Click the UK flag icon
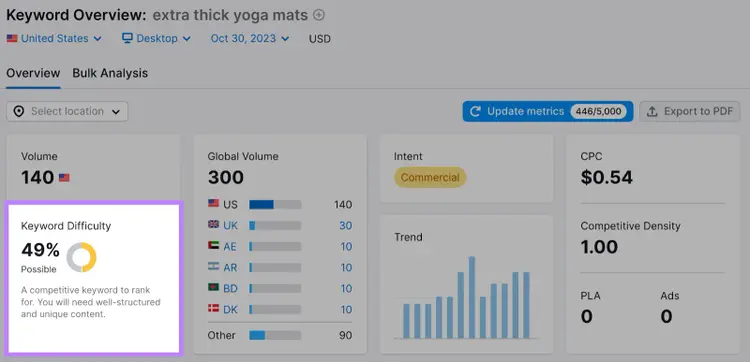Viewport: 750px width, 362px height. pyautogui.click(x=213, y=224)
